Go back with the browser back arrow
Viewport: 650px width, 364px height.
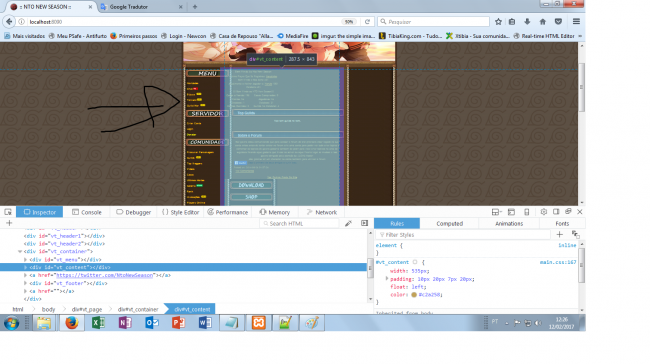coord(9,22)
